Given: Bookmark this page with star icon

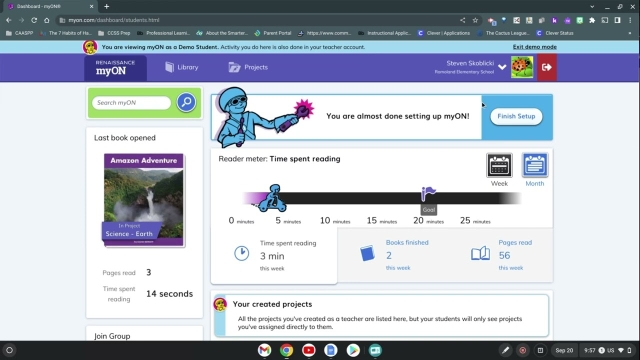Looking at the screenshot, I should point(475,20).
